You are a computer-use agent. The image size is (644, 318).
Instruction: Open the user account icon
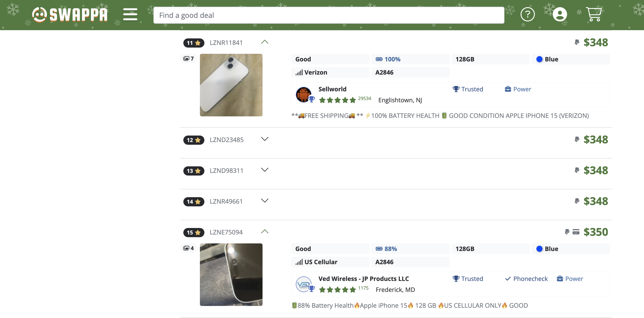tap(559, 15)
